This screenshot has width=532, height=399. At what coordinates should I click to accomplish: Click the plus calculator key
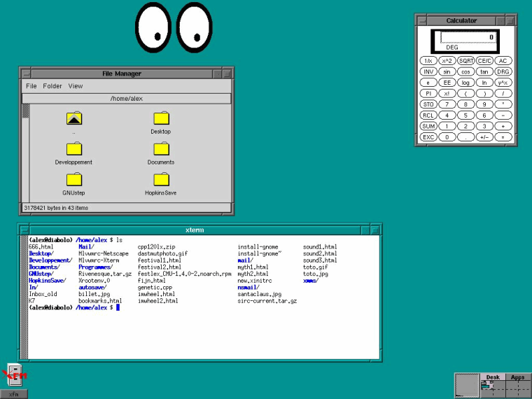point(503,126)
